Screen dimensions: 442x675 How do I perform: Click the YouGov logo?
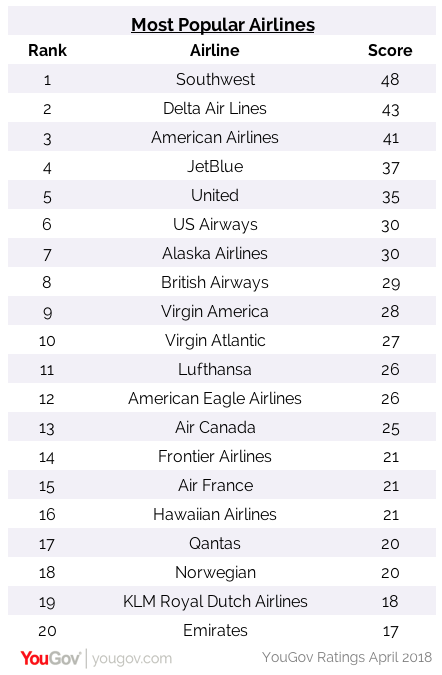[x=50, y=659]
